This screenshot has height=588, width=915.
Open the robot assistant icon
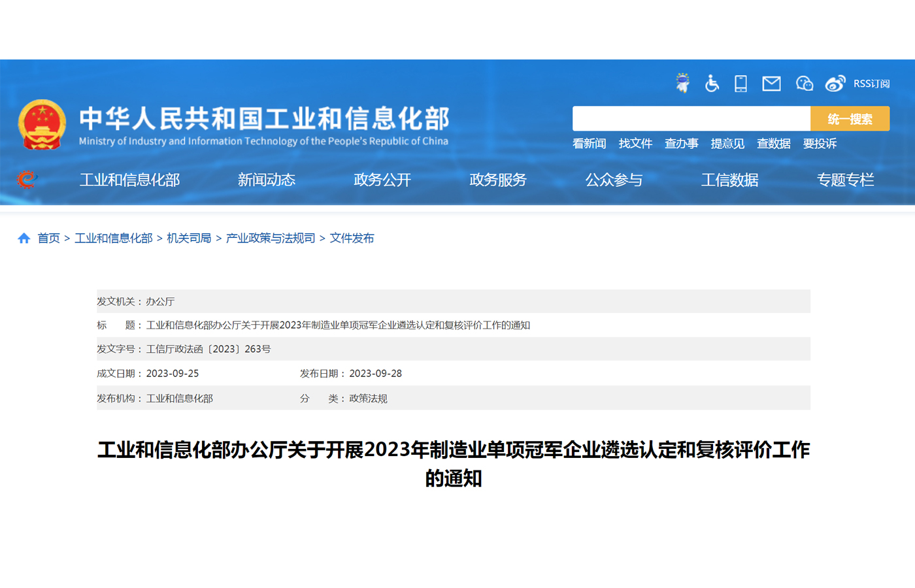(x=682, y=83)
